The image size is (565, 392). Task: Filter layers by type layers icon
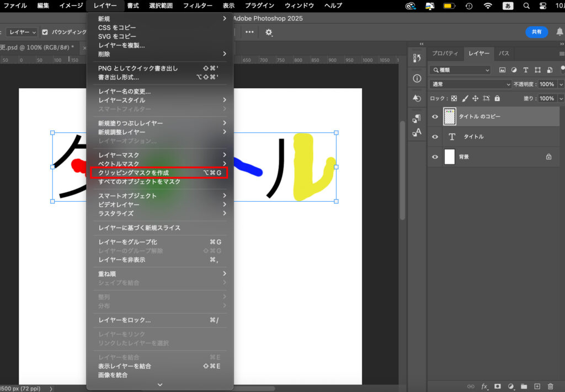525,70
